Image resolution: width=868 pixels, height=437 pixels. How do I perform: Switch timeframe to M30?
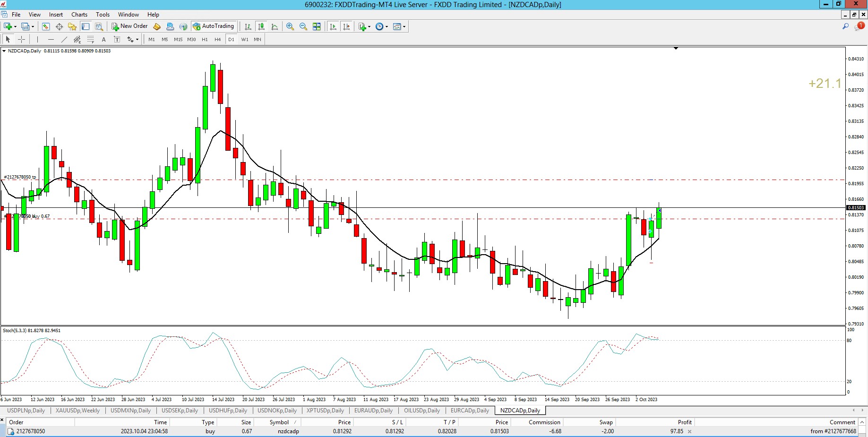191,39
